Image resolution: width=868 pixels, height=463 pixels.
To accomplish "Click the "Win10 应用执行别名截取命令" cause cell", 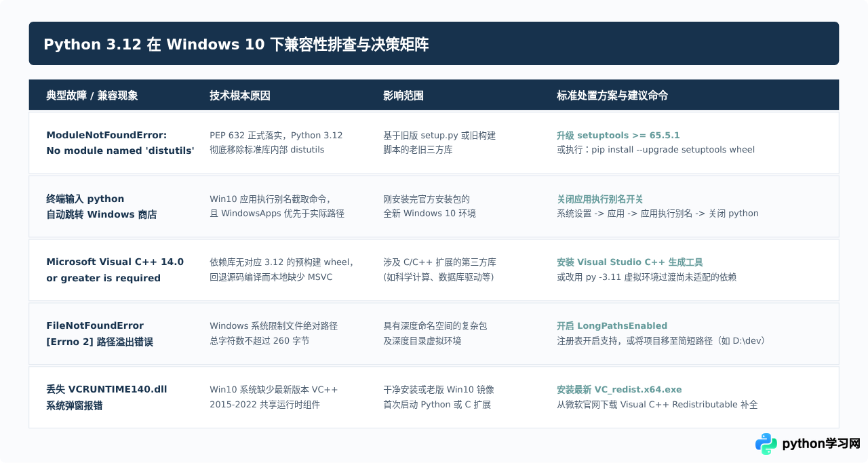I will pos(277,206).
